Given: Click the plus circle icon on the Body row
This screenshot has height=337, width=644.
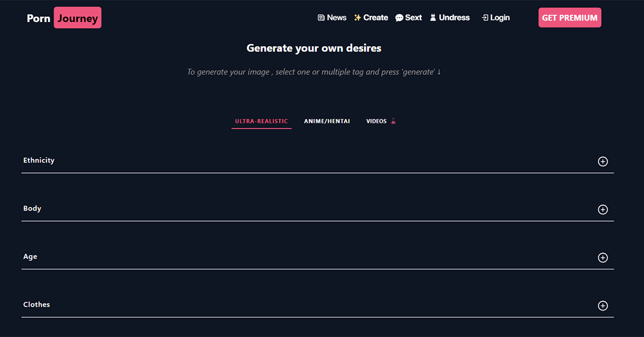Looking at the screenshot, I should 602,210.
